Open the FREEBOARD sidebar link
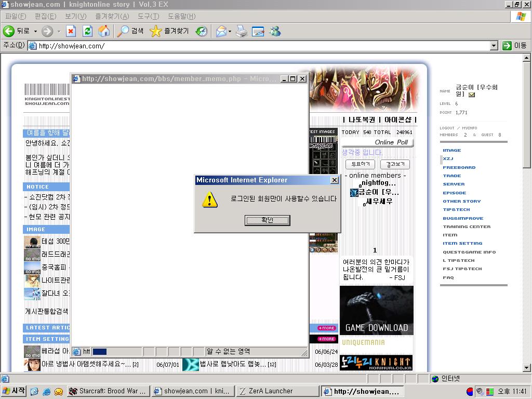Image resolution: width=532 pixels, height=399 pixels. [459, 167]
